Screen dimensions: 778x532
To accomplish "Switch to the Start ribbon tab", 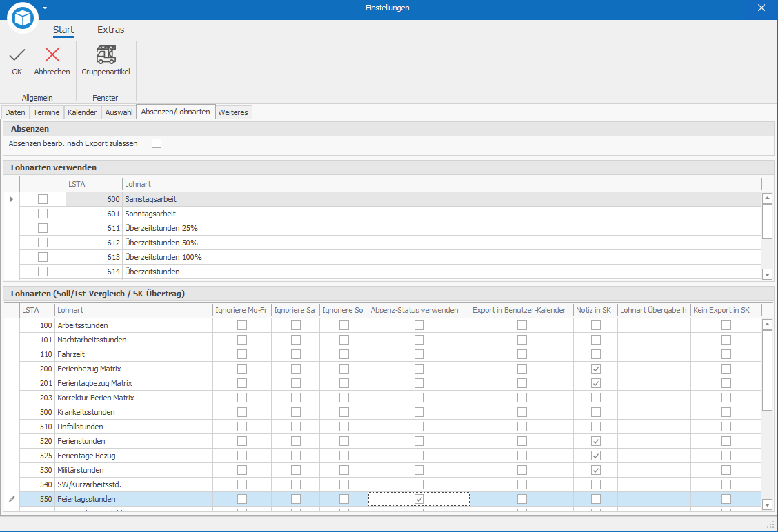I will [63, 30].
